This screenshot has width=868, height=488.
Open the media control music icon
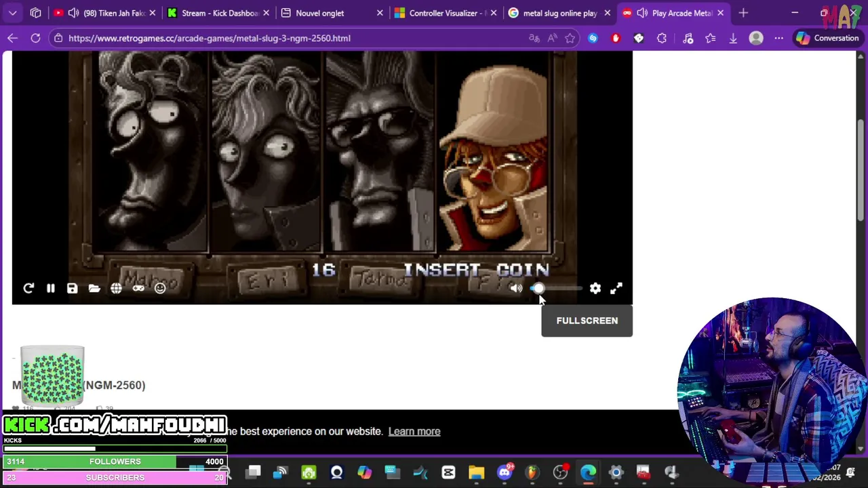coord(688,39)
